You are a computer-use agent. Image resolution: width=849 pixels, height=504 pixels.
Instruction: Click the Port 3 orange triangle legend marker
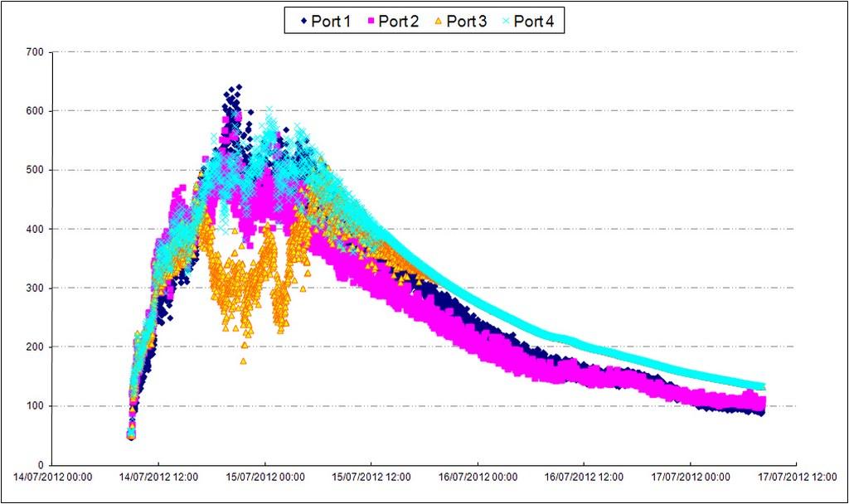pyautogui.click(x=438, y=22)
